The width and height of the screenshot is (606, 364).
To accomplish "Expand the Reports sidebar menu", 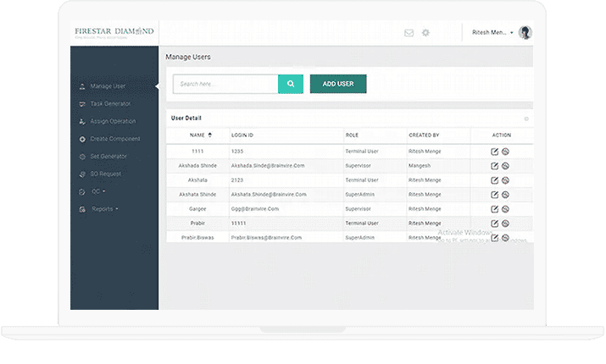I will pos(104,208).
